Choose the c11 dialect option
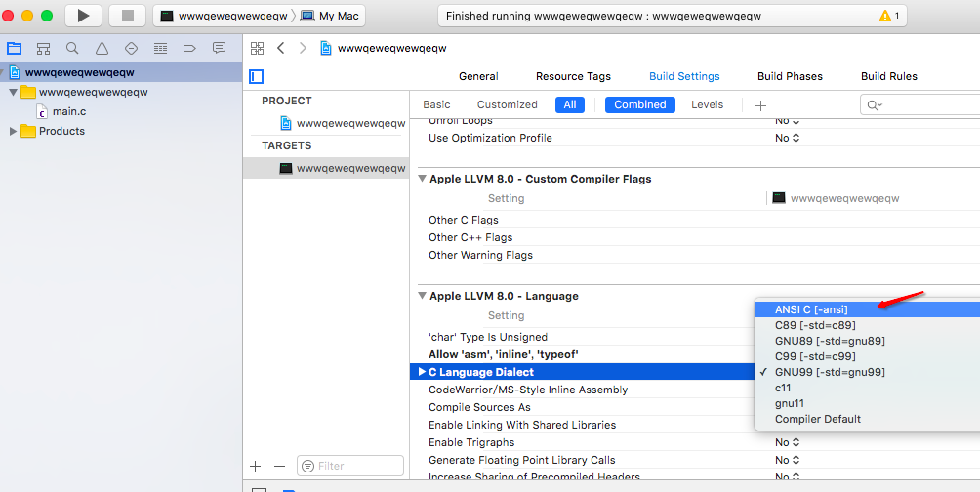The width and height of the screenshot is (980, 492). coord(868,388)
